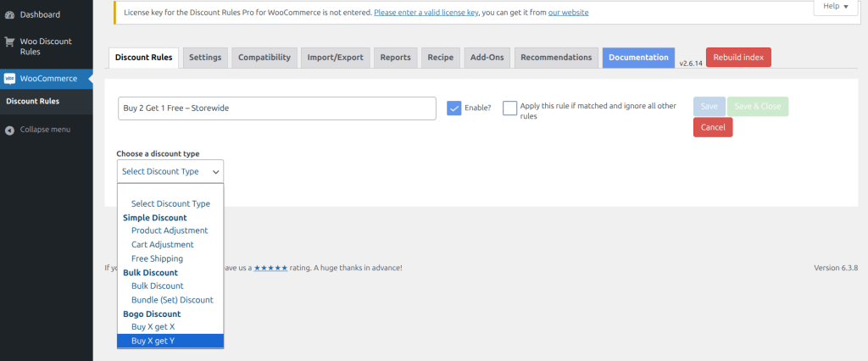Follow 'Please enter a valid license key' link
This screenshot has height=361, width=868.
pos(426,13)
